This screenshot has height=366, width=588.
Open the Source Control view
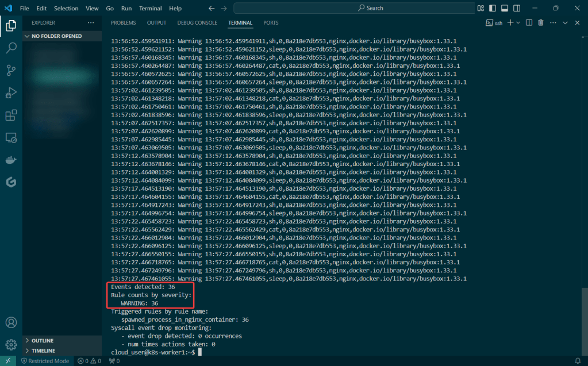click(x=11, y=70)
